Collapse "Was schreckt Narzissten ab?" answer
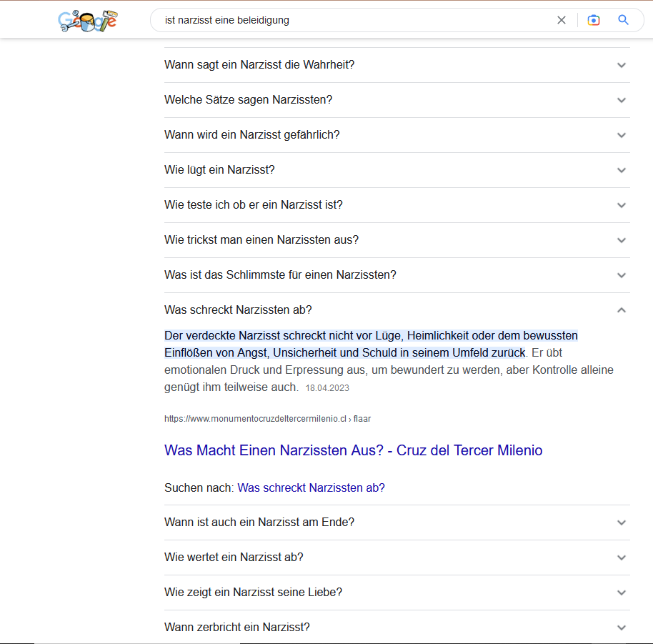 coord(621,310)
